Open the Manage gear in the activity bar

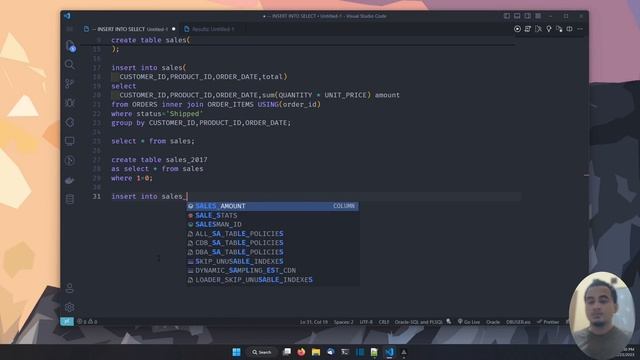(70, 307)
